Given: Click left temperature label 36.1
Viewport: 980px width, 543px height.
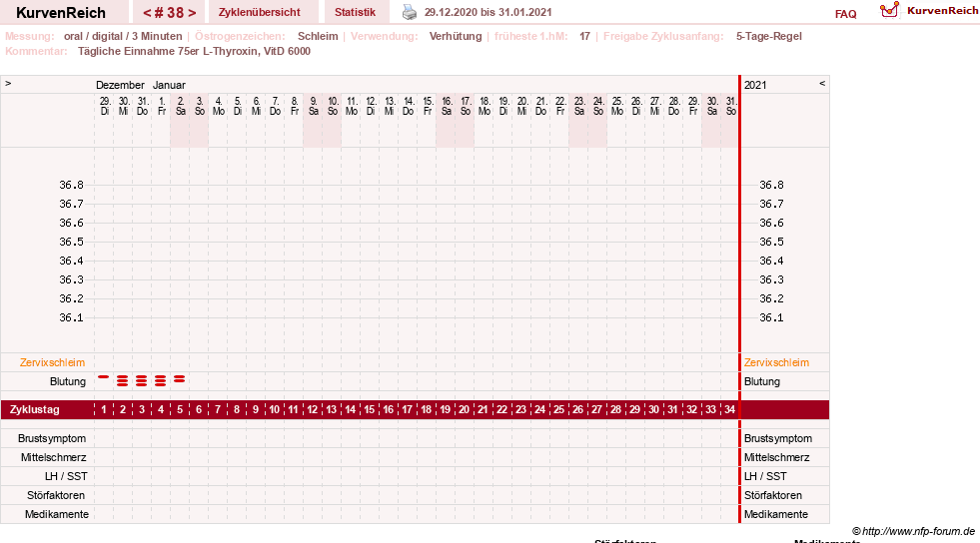Looking at the screenshot, I should pyautogui.click(x=71, y=317).
